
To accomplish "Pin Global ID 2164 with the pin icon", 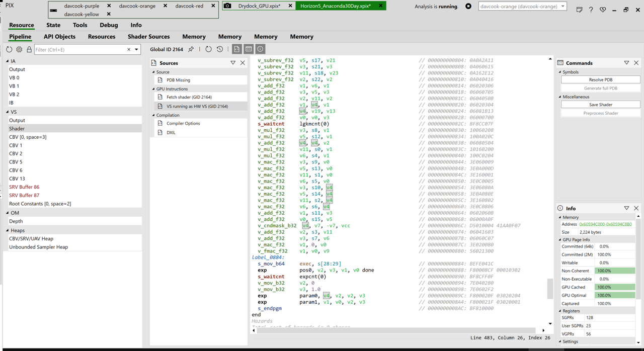I will pyautogui.click(x=191, y=49).
